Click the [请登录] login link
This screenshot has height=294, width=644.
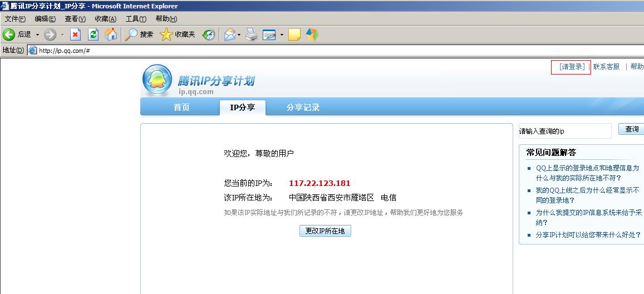point(572,66)
